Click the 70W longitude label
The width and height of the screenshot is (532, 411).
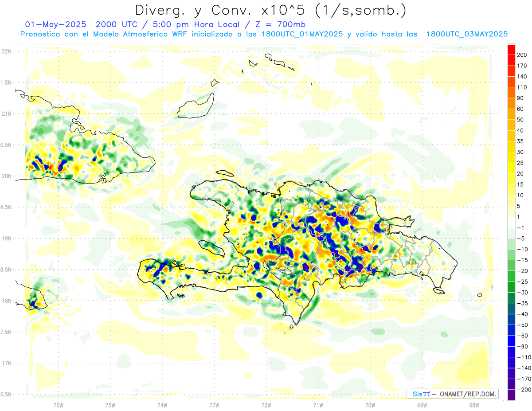point(370,405)
